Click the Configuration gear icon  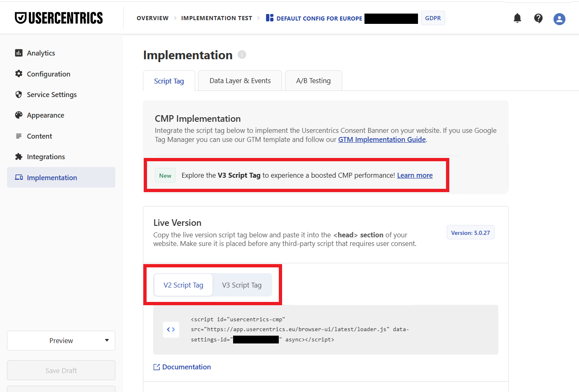pyautogui.click(x=19, y=74)
